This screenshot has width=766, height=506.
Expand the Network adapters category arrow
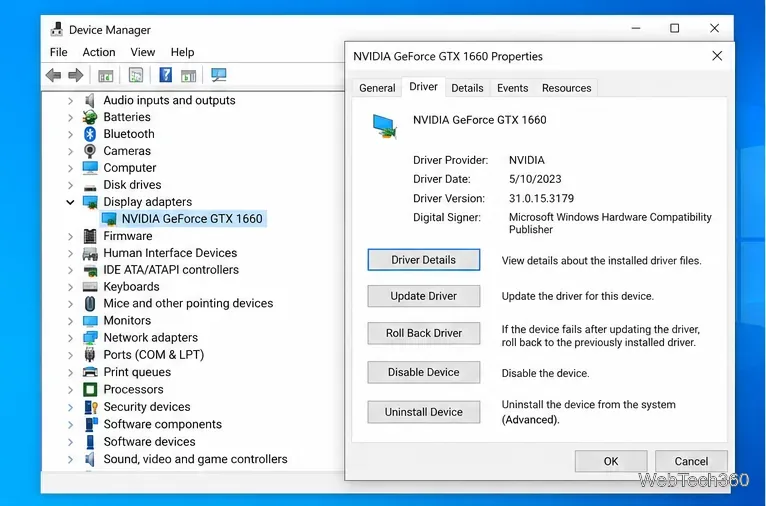coord(70,337)
